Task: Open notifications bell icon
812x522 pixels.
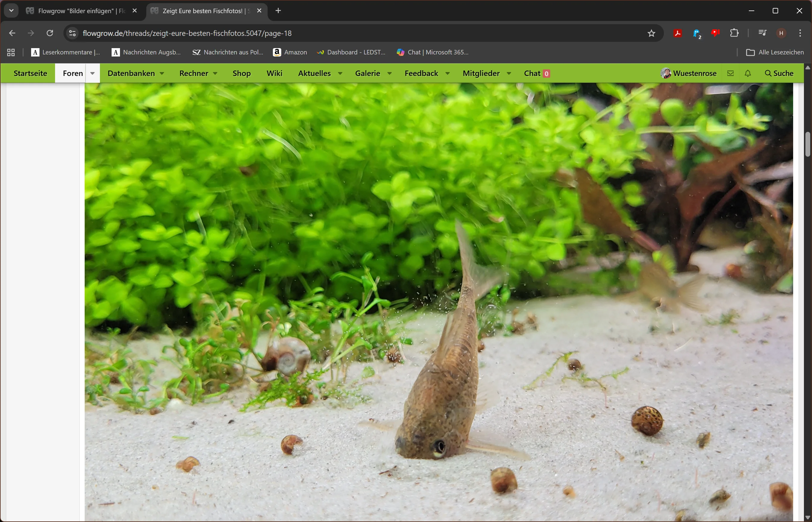Action: [x=748, y=73]
